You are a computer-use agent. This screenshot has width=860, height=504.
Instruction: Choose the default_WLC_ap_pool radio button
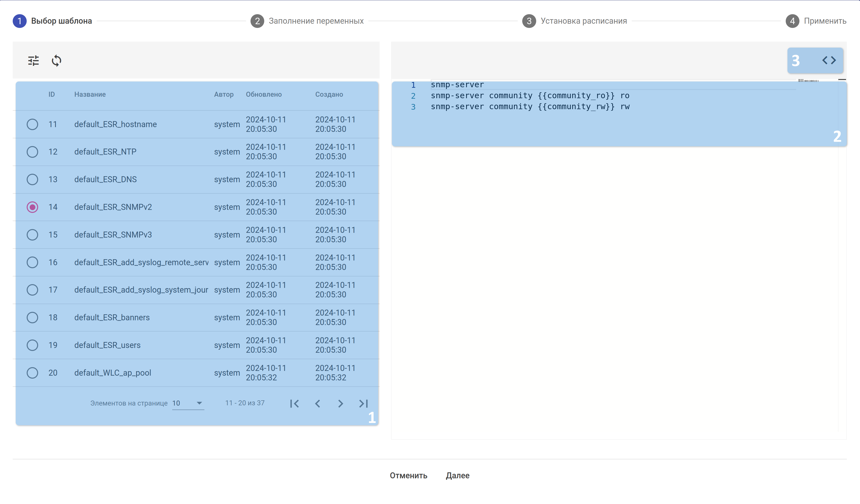[x=32, y=373]
